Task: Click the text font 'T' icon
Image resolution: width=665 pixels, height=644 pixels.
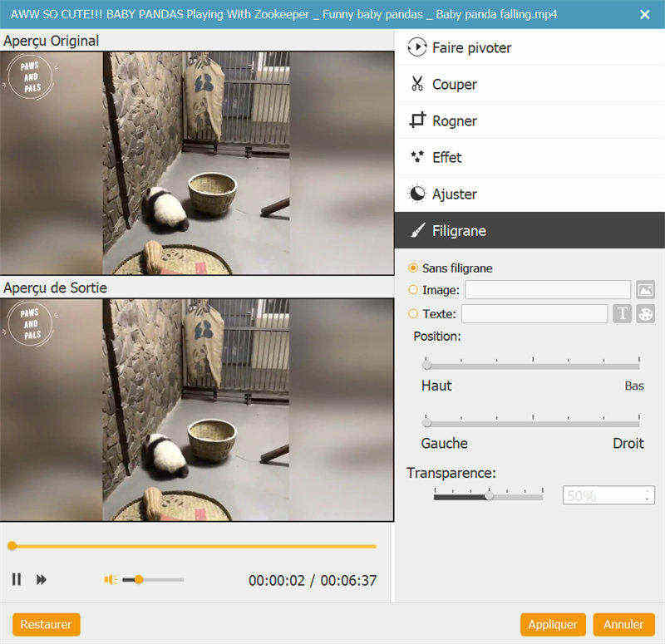Action: tap(622, 313)
